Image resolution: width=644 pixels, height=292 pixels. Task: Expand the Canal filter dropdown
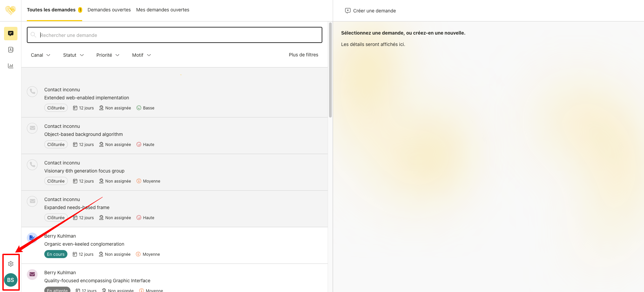tap(40, 55)
